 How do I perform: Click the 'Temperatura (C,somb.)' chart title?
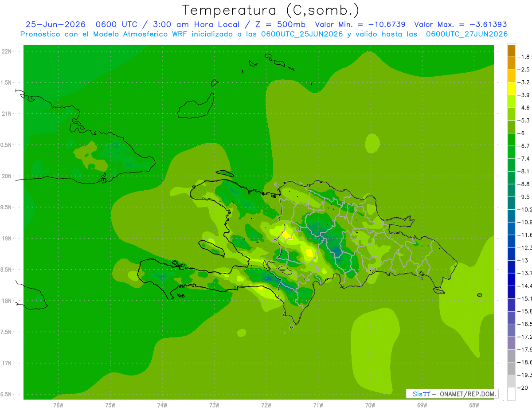pyautogui.click(x=270, y=10)
